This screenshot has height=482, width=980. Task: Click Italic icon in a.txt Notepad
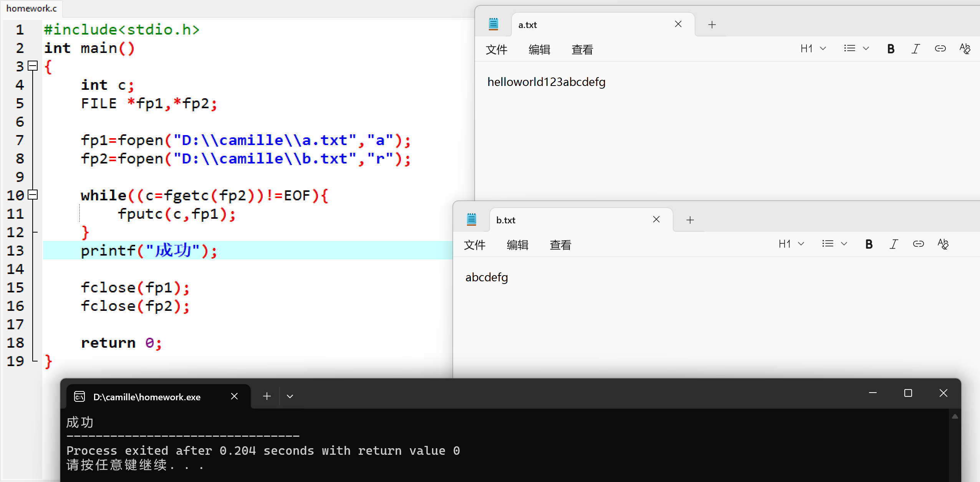[915, 49]
